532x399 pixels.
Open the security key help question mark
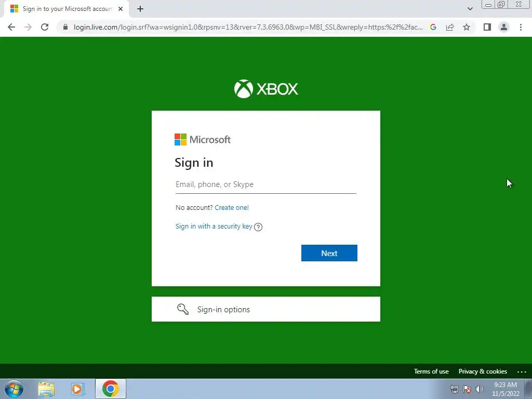pos(258,227)
